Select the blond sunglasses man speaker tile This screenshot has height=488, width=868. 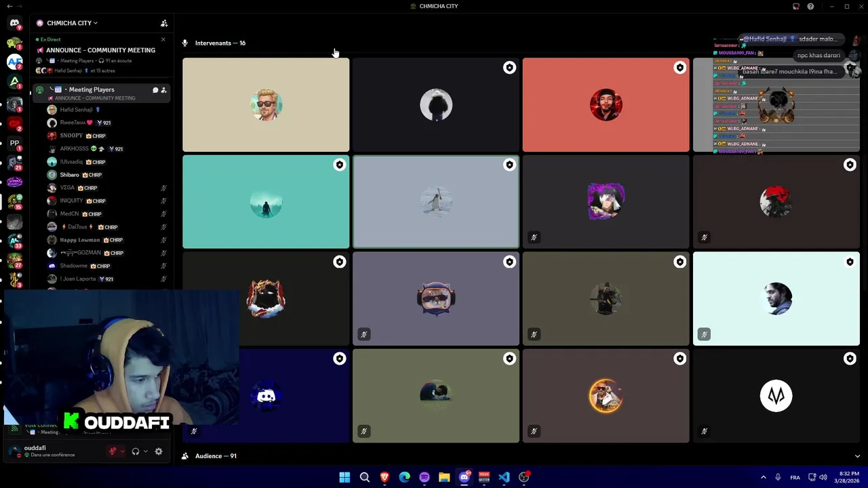266,105
